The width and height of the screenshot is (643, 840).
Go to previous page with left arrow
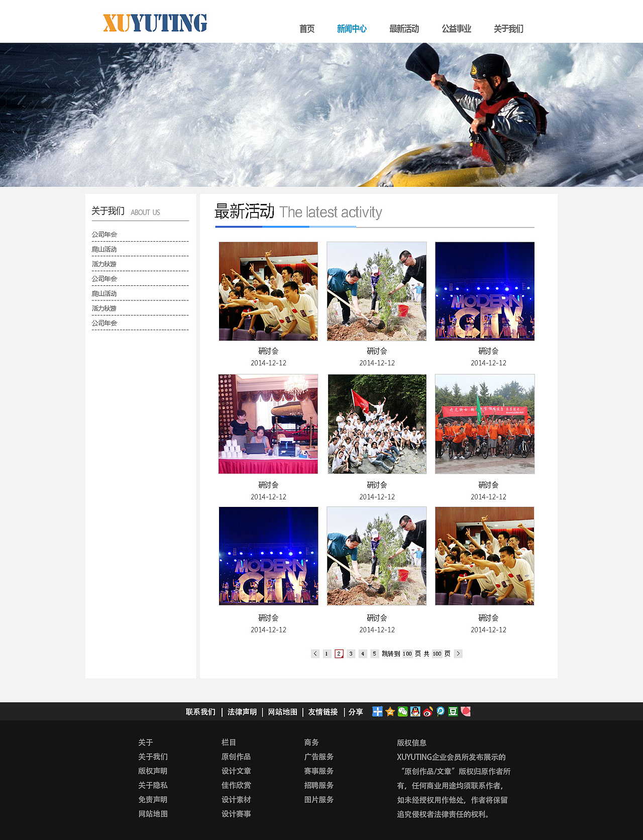point(315,654)
